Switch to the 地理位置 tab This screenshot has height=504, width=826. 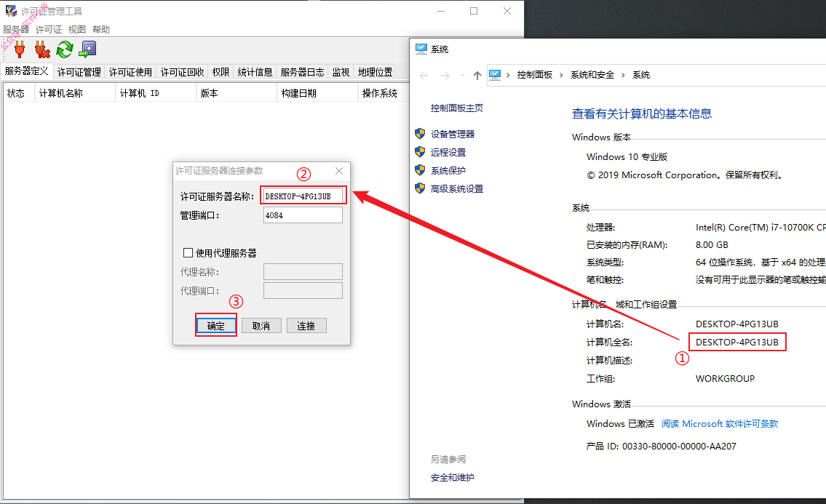click(375, 72)
